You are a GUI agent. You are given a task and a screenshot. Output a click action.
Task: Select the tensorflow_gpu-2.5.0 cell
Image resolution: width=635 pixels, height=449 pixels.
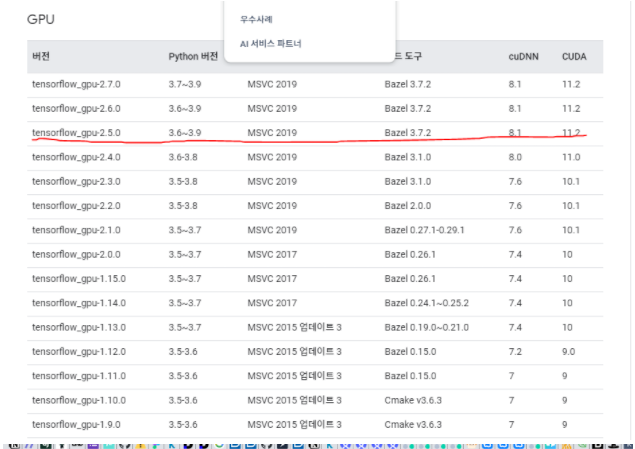[x=76, y=133]
